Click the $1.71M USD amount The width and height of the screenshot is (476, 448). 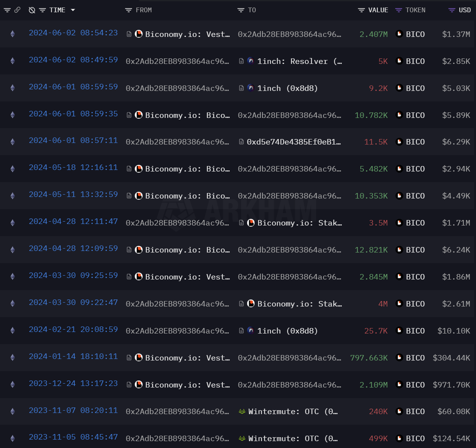[456, 223]
